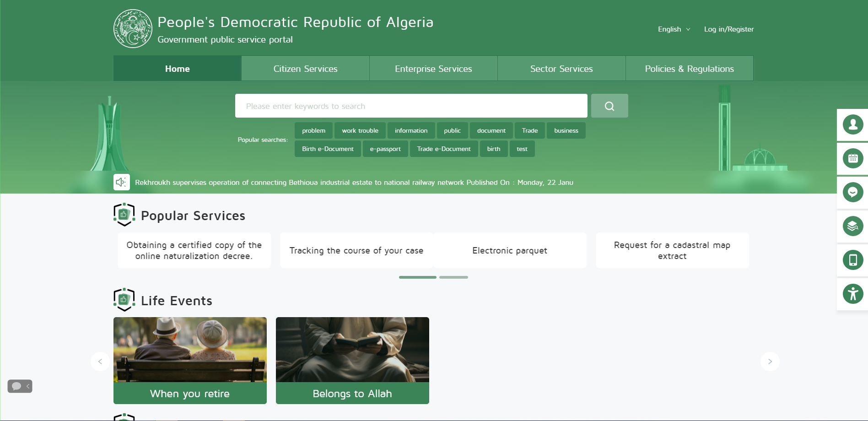
Task: Expand the gray chat widget
Action: (20, 386)
